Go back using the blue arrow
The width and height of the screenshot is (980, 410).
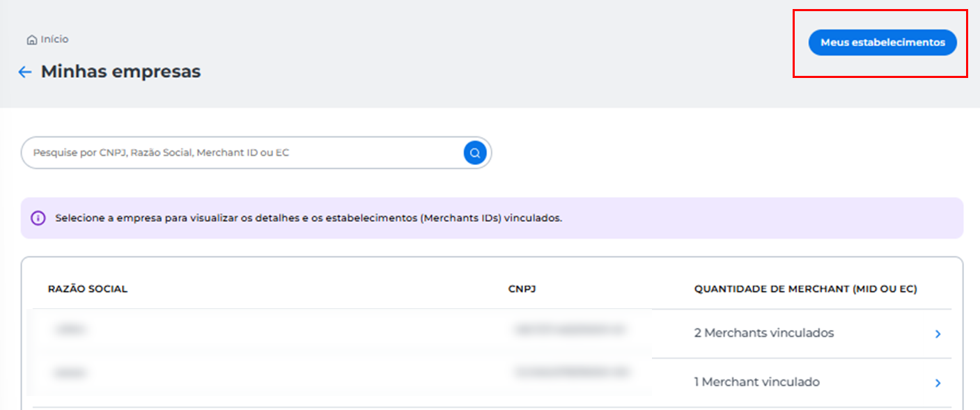[x=25, y=72]
